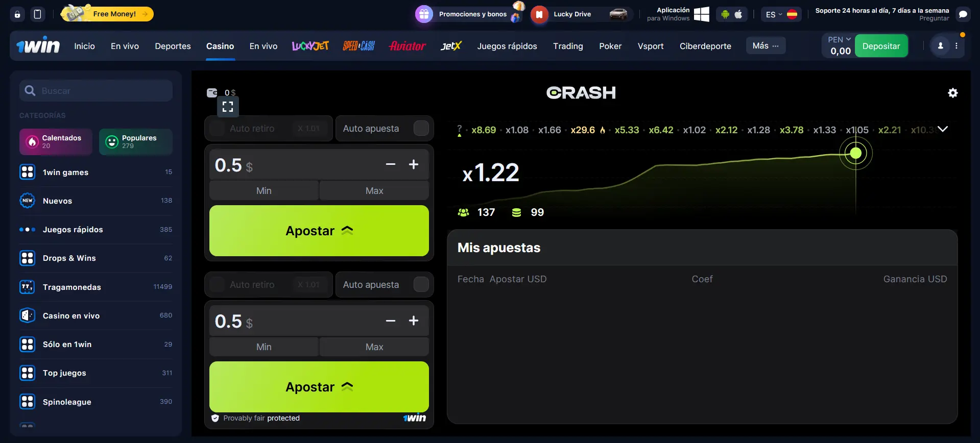The image size is (980, 443).
Task: Open the Spinoleague category
Action: pyautogui.click(x=96, y=402)
